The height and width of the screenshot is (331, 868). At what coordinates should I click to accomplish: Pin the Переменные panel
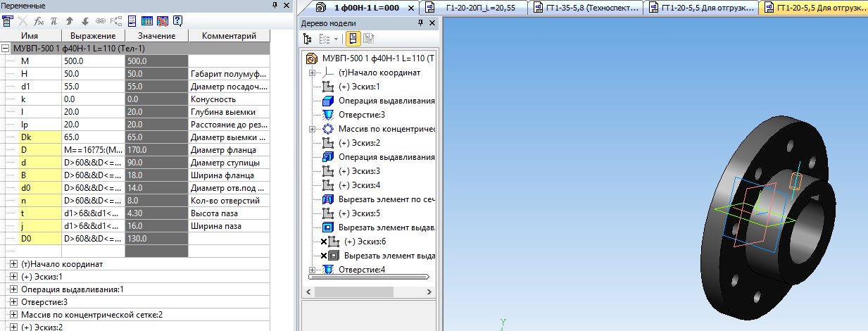(275, 6)
